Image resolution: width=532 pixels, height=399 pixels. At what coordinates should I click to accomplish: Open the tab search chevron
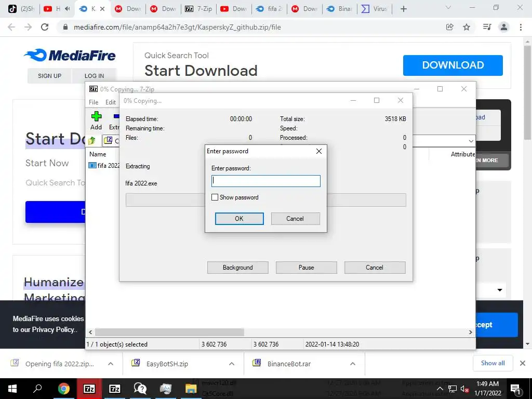pyautogui.click(x=448, y=7)
